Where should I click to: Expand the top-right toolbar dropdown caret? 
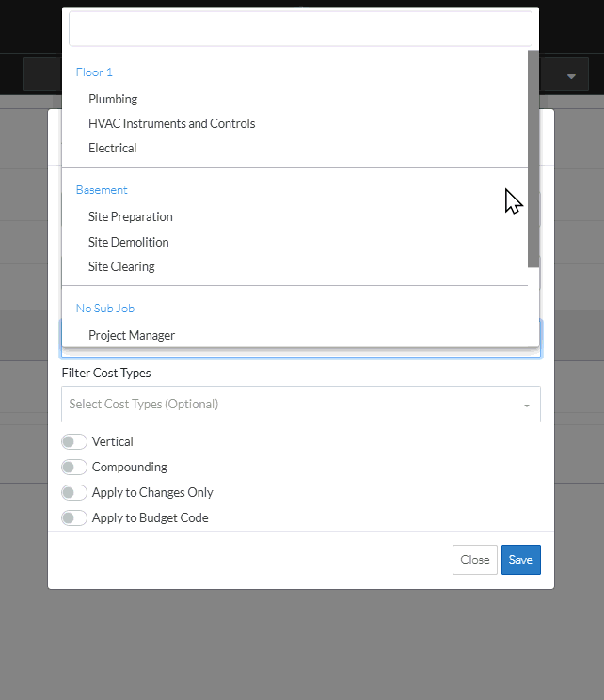571,75
